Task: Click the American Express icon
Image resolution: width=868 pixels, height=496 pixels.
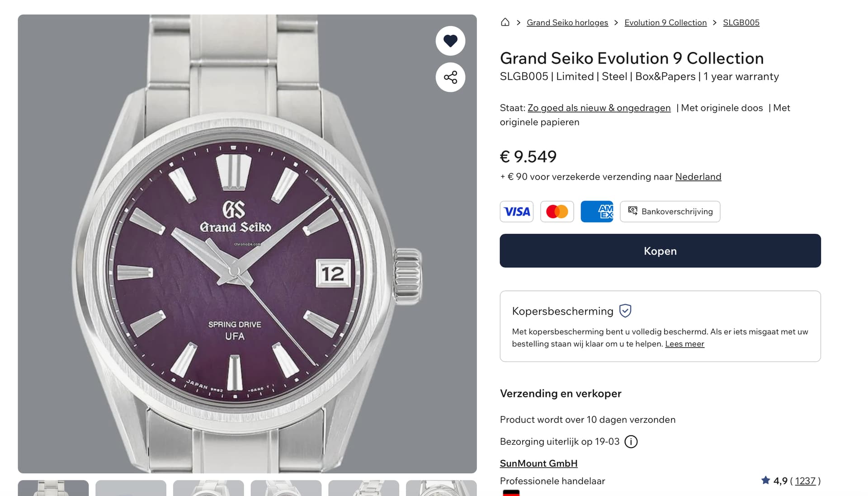Action: coord(597,212)
